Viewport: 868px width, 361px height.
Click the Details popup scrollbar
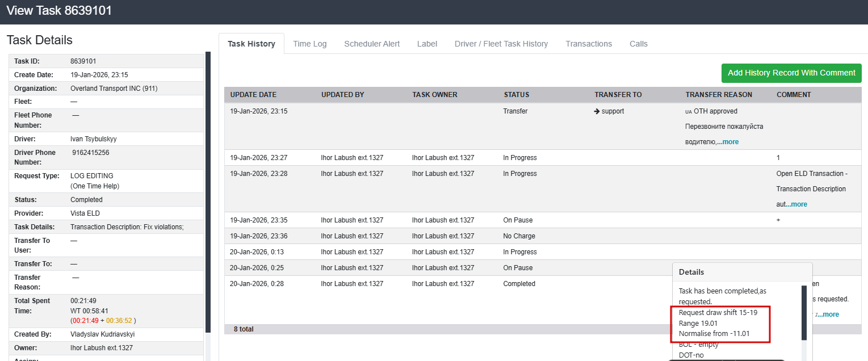pos(803,312)
